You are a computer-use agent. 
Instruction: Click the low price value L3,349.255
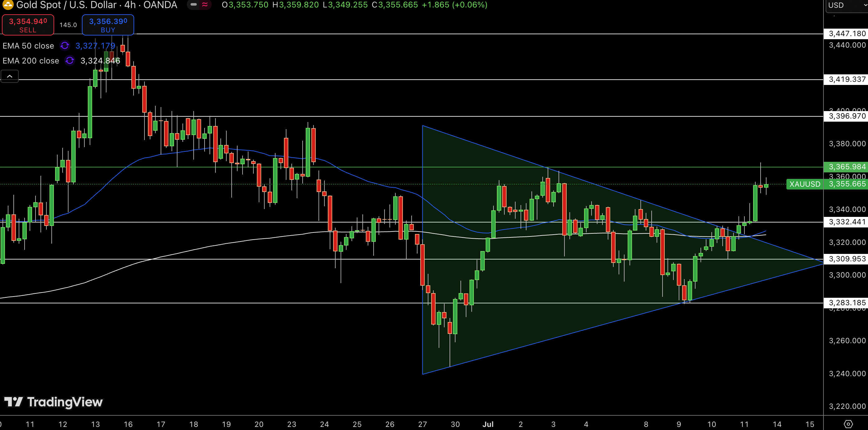(345, 5)
